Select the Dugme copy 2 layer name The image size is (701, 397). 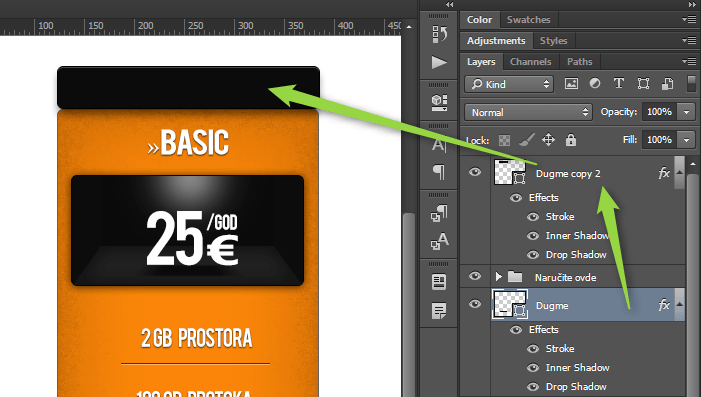(568, 173)
